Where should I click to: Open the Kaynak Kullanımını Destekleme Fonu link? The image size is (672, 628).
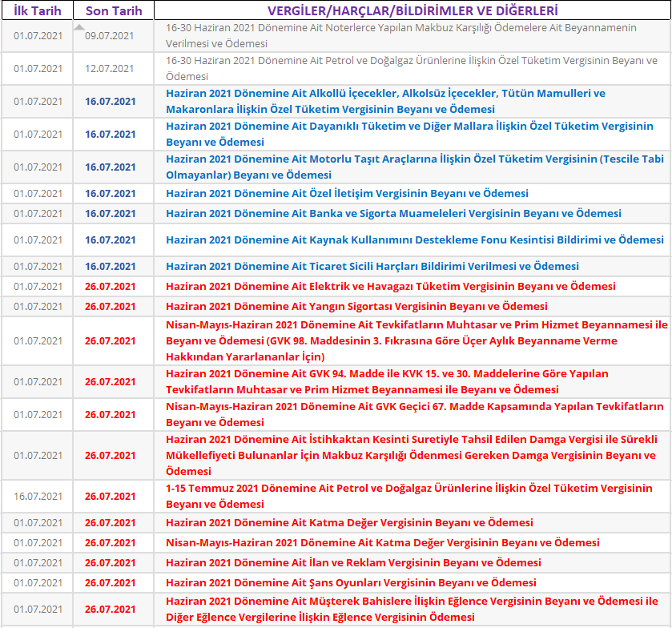click(x=414, y=240)
